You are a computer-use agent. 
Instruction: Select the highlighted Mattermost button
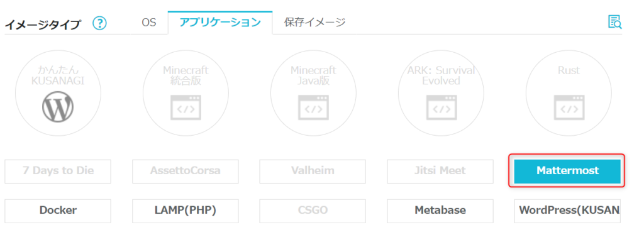pyautogui.click(x=567, y=171)
